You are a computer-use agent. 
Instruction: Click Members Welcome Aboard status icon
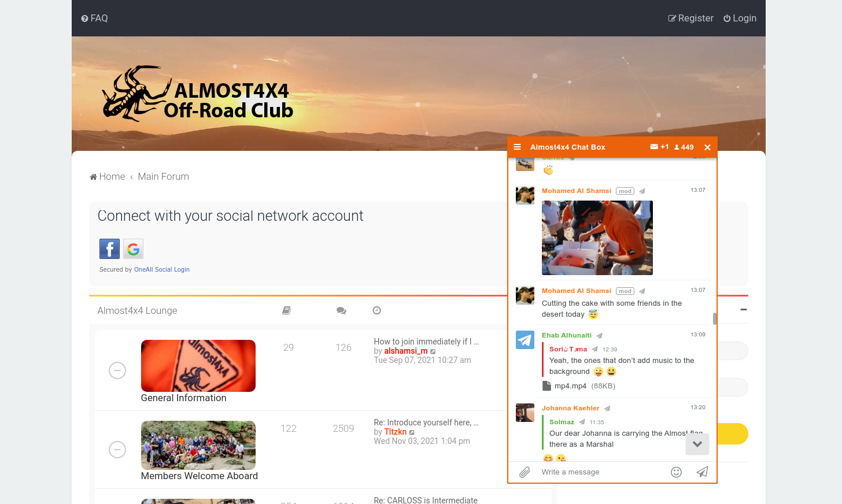click(117, 449)
